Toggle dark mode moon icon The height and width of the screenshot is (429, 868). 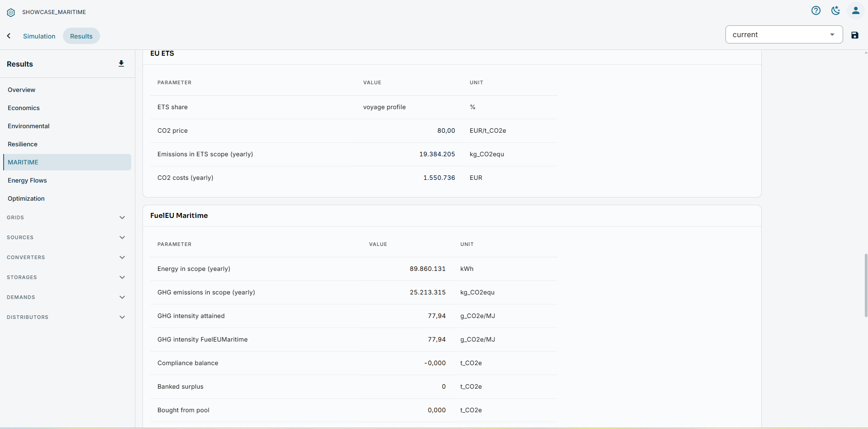coord(836,10)
